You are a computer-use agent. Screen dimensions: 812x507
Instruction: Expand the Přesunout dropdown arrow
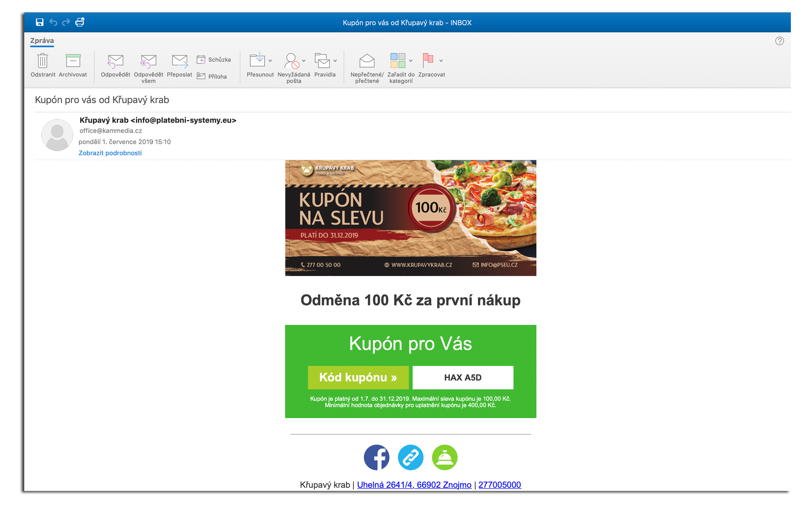270,61
